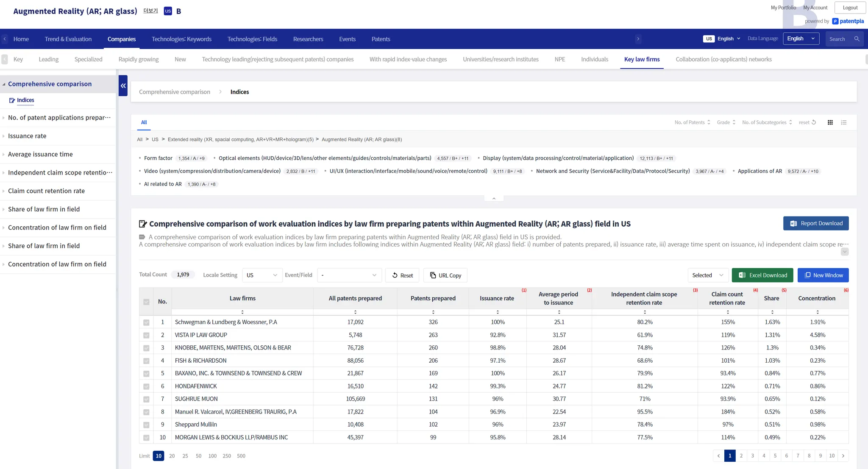Check the FISH & RICHARDSON row checkbox
The height and width of the screenshot is (469, 868).
(146, 361)
